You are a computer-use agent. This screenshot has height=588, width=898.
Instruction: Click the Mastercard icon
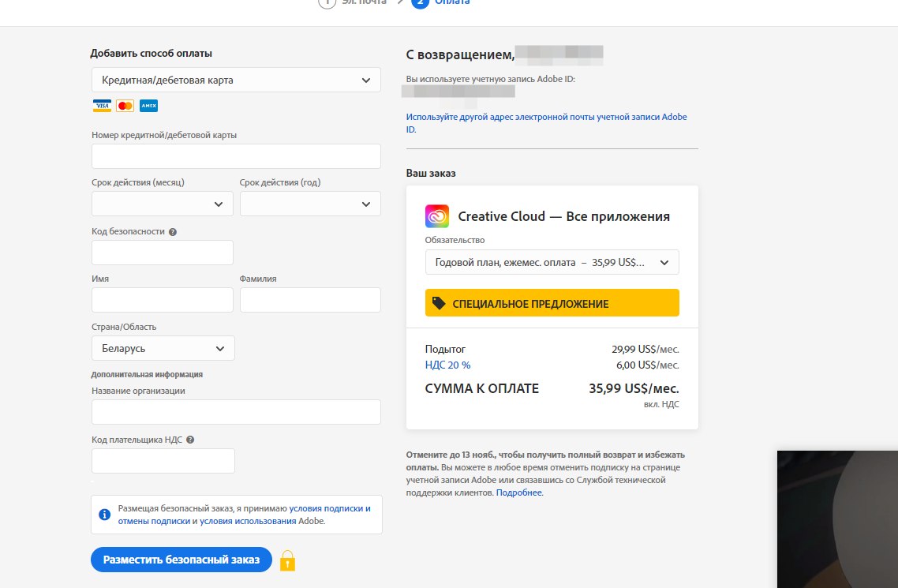(x=125, y=106)
